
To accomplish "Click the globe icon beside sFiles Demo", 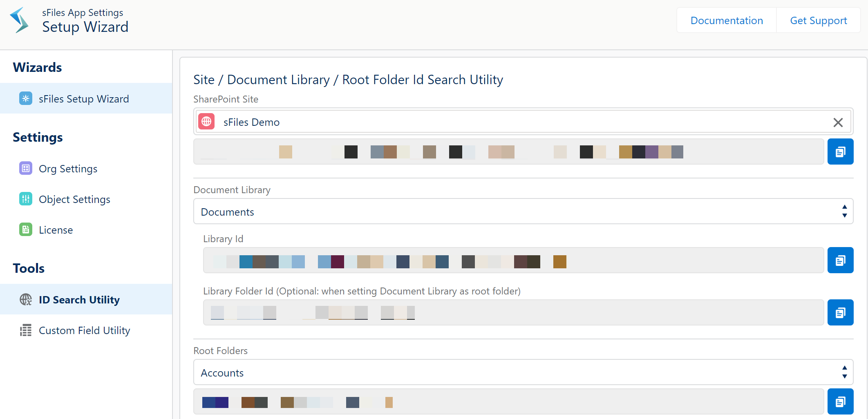I will point(206,121).
